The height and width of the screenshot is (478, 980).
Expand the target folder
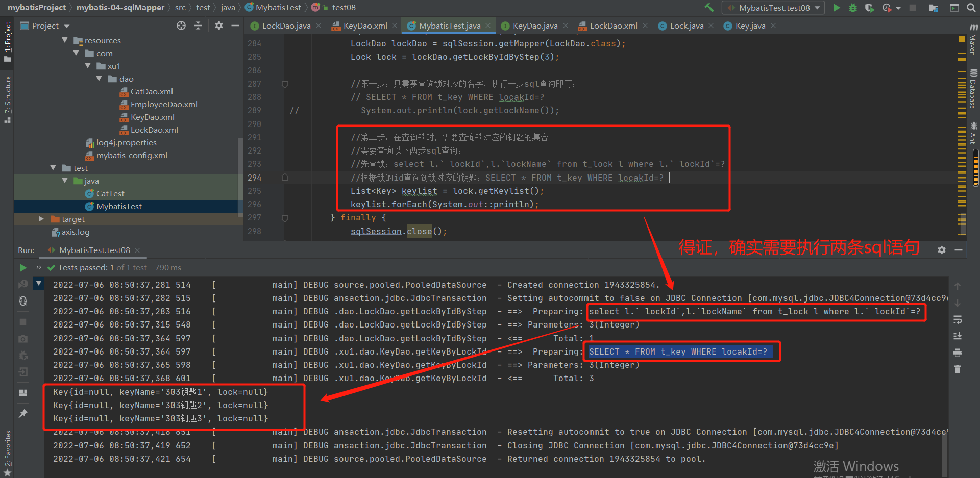(x=41, y=218)
